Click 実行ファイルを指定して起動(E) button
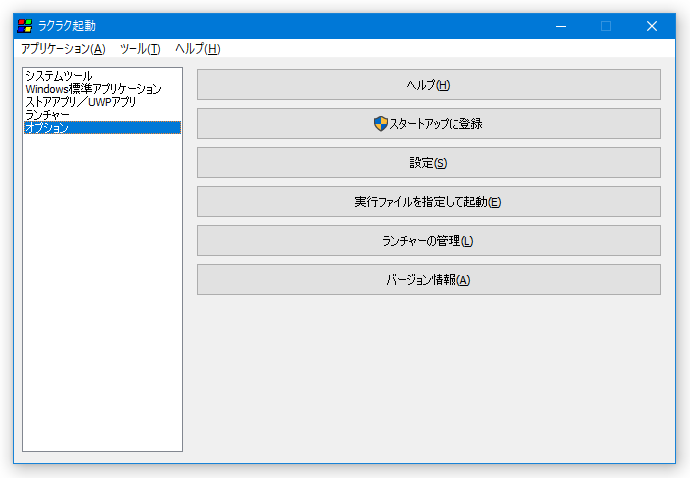The image size is (690, 478). [x=429, y=202]
